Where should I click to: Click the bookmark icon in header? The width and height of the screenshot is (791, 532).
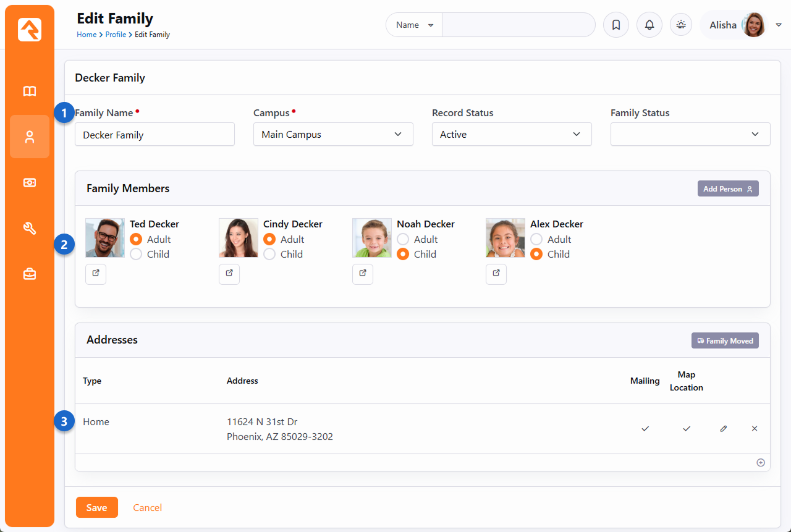tap(615, 25)
